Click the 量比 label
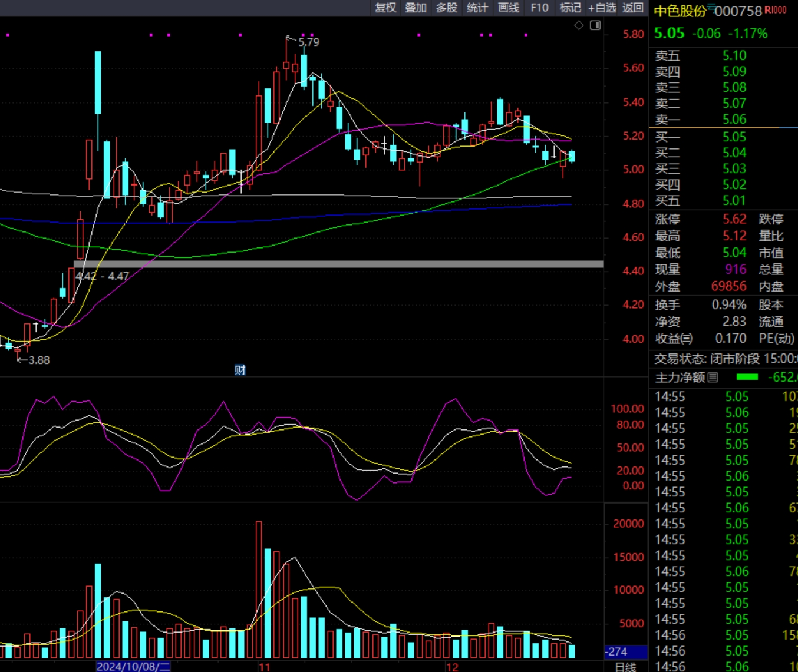The image size is (798, 672). pos(771,236)
